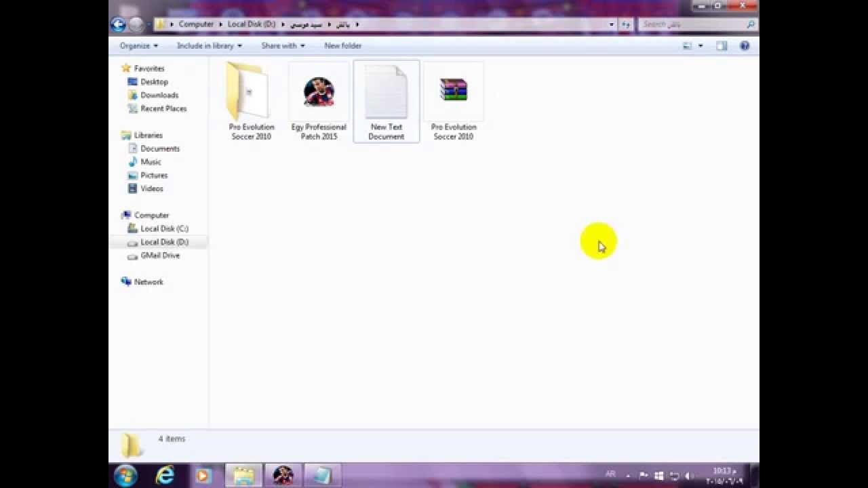Change your view icon button
The height and width of the screenshot is (488, 868).
(x=687, y=45)
